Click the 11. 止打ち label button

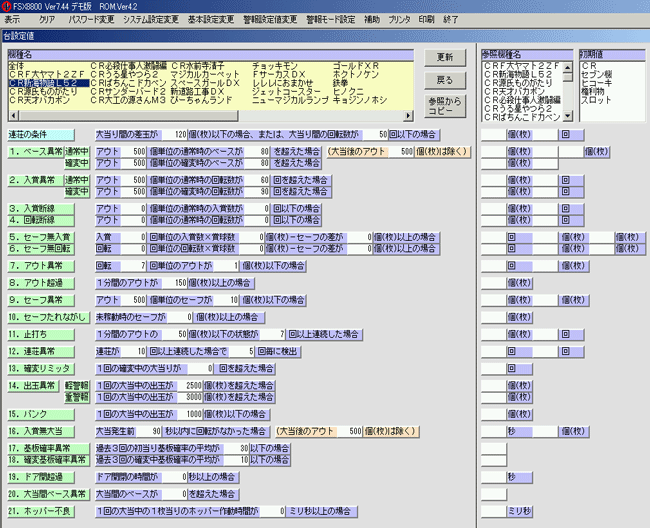[41, 334]
